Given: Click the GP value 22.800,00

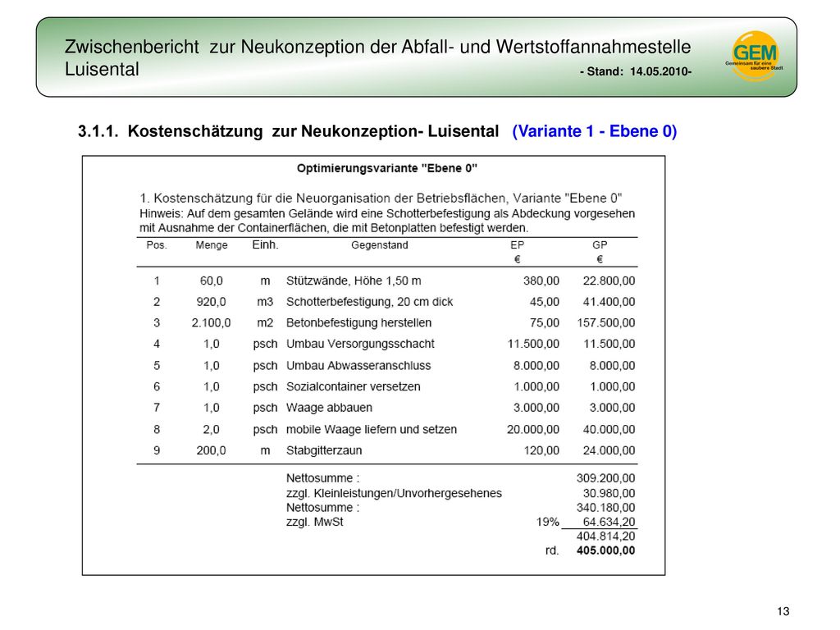Looking at the screenshot, I should click(x=609, y=281).
